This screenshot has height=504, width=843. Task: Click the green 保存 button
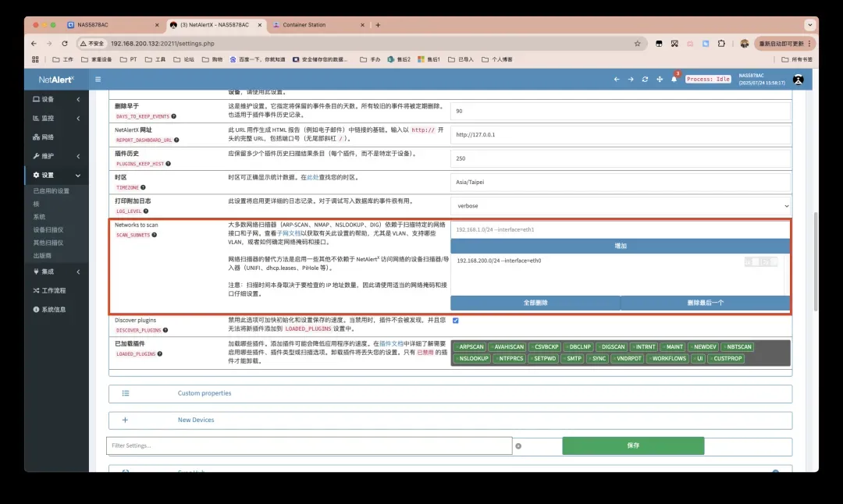tap(633, 445)
